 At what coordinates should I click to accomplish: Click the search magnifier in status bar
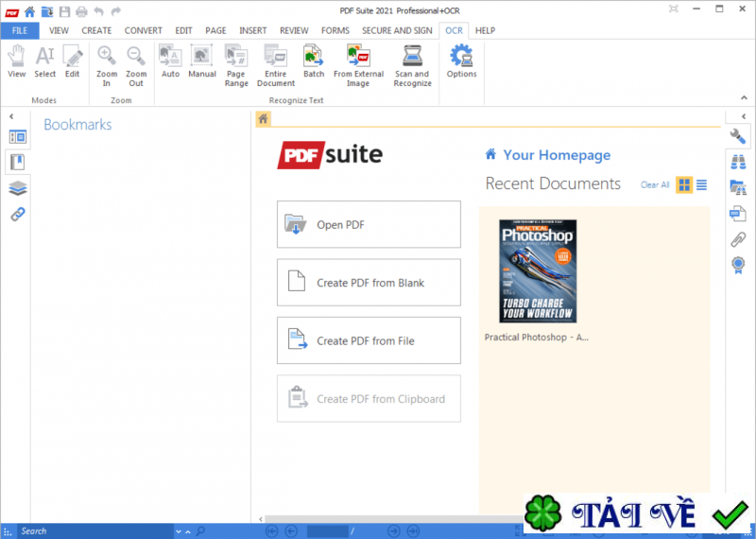[200, 531]
